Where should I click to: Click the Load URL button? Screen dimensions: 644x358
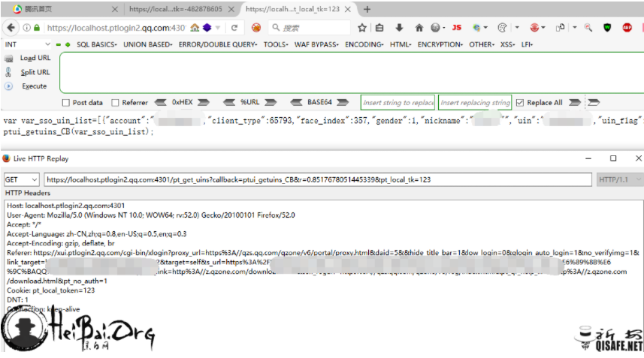[28, 59]
